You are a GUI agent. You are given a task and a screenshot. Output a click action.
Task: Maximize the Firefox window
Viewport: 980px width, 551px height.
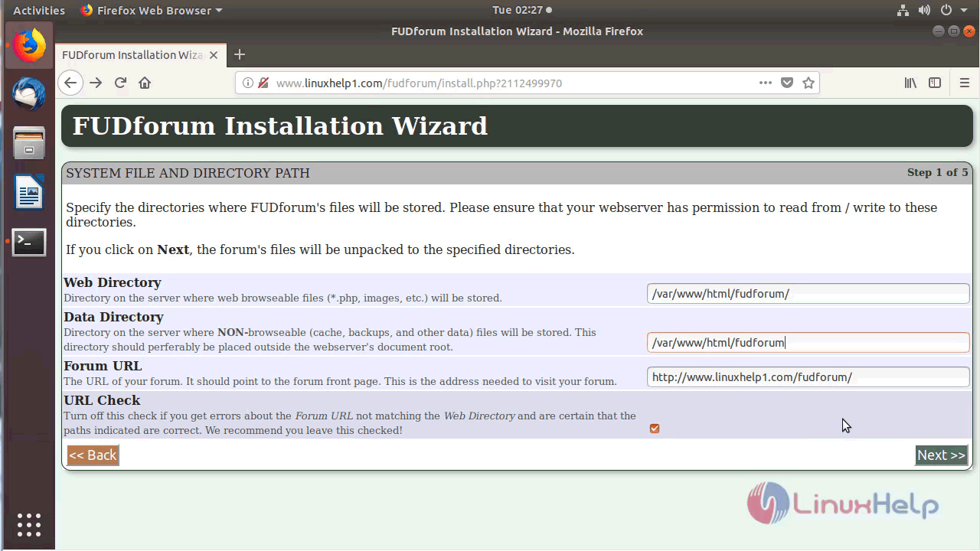pos(954,31)
